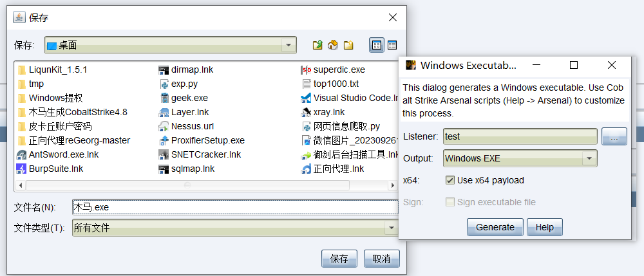Click AntSword.exe.lnk shortcut icon

pos(21,154)
